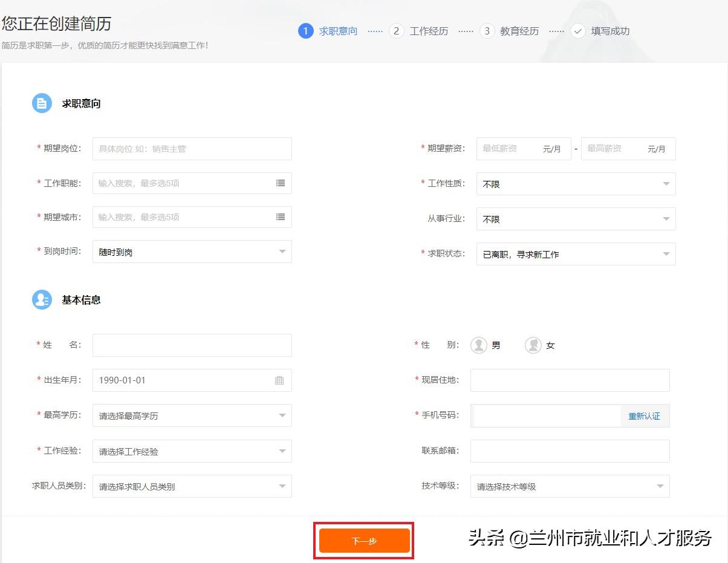728x563 pixels.
Task: Click the female avatar icon for 性别
Action: 532,345
